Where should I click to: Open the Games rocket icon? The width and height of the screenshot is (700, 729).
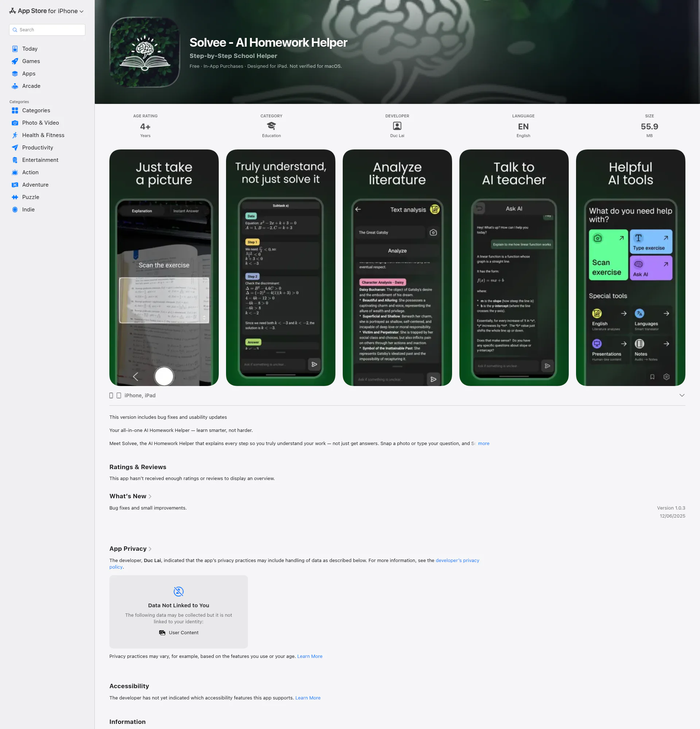(x=15, y=61)
